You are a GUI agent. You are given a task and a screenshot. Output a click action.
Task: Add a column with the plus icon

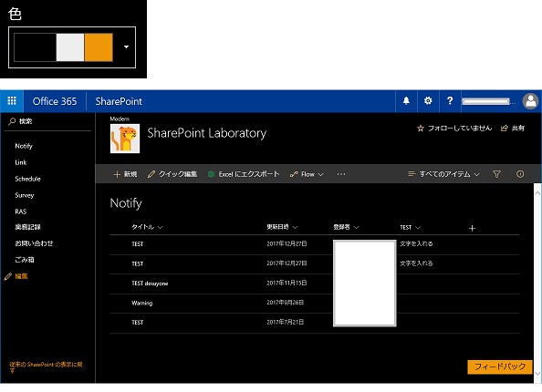pyautogui.click(x=472, y=228)
